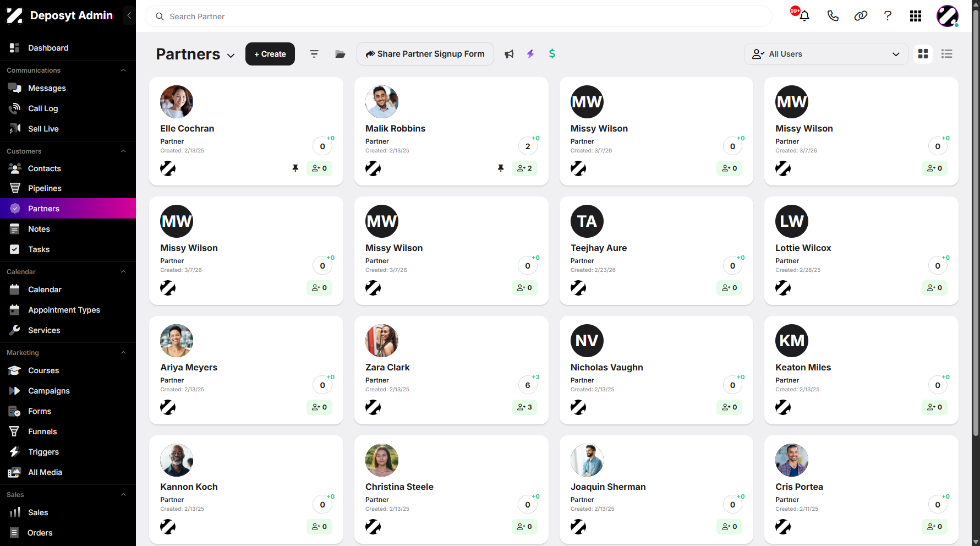Click Zara Clark's referral count badge
The image size is (980, 546).
pyautogui.click(x=528, y=385)
